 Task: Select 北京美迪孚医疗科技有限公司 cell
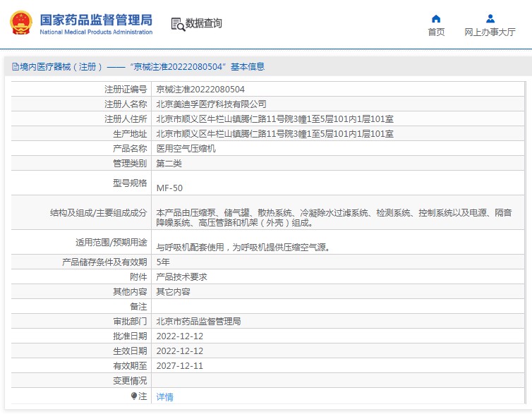[211, 104]
